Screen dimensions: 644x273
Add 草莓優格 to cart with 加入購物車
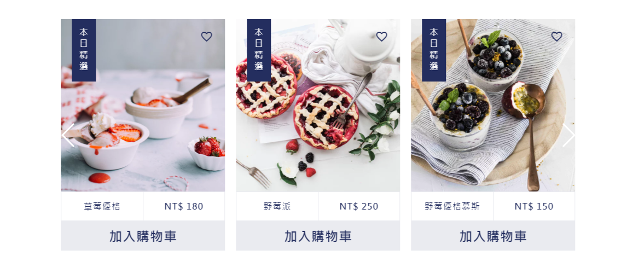[x=143, y=236]
